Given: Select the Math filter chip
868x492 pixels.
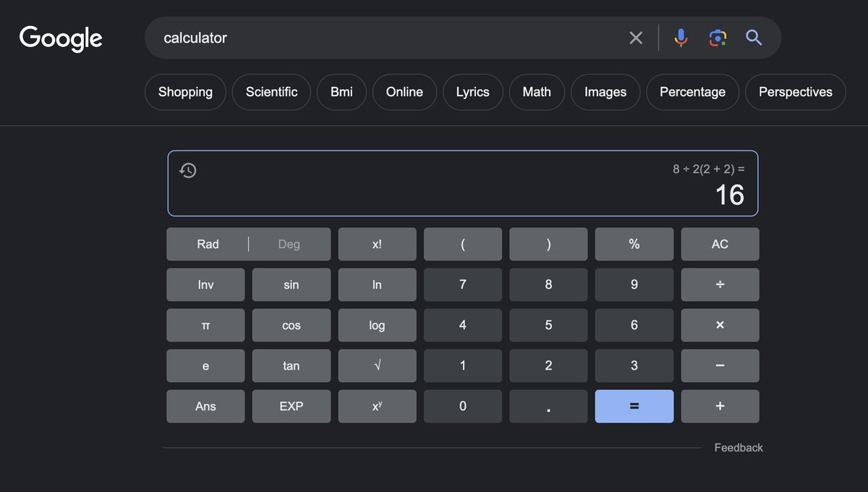Looking at the screenshot, I should [x=537, y=92].
